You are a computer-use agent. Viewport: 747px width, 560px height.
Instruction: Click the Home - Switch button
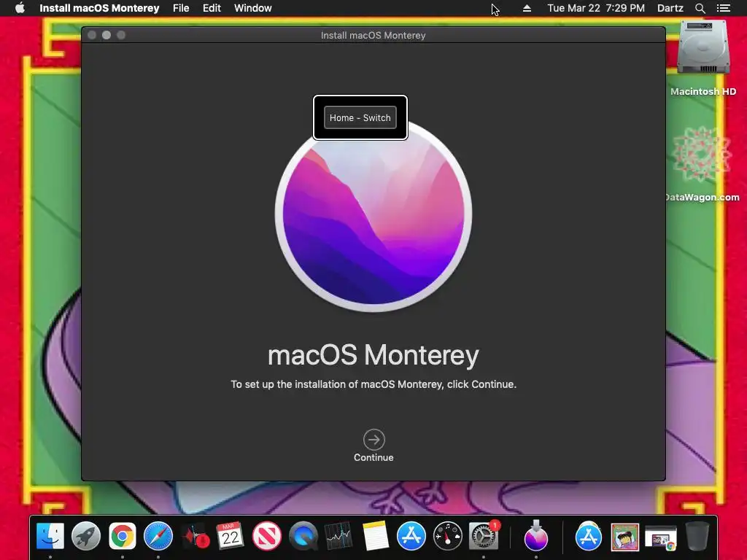[x=360, y=117]
